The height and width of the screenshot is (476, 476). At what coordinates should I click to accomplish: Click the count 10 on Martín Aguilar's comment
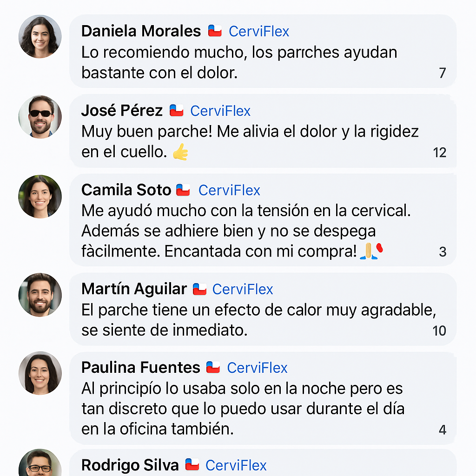click(x=439, y=331)
